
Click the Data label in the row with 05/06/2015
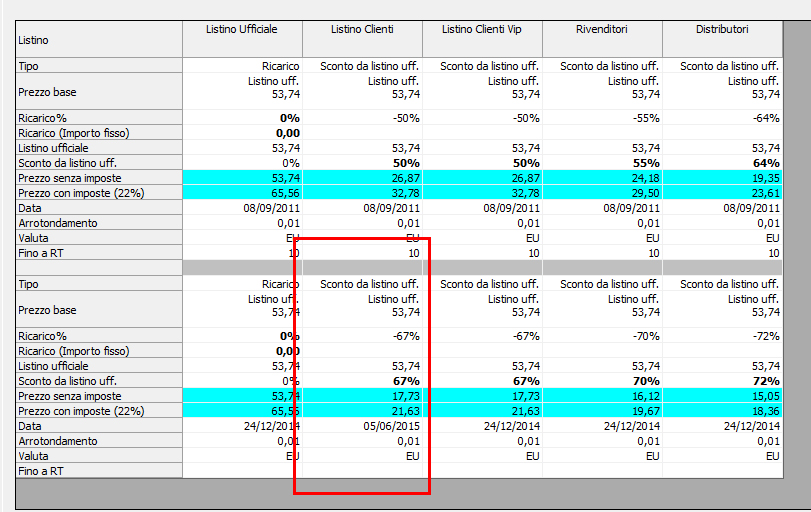(x=99, y=426)
